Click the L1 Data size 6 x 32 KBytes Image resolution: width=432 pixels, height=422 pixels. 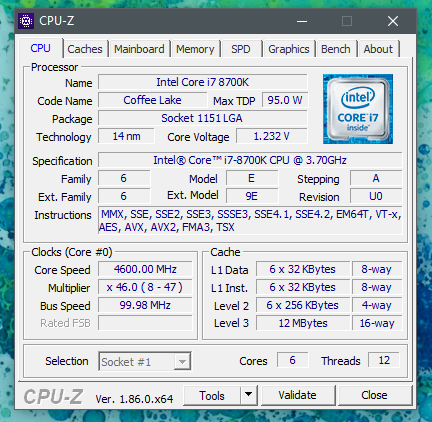tap(303, 269)
